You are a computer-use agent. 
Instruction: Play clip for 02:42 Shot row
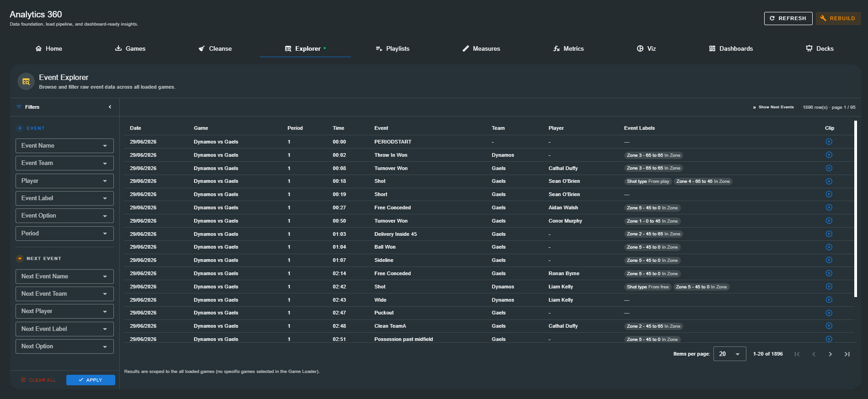pyautogui.click(x=829, y=287)
